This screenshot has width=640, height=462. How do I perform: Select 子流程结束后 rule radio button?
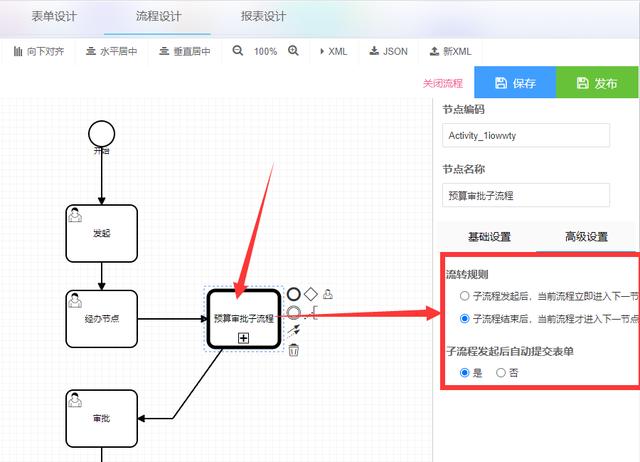click(464, 318)
